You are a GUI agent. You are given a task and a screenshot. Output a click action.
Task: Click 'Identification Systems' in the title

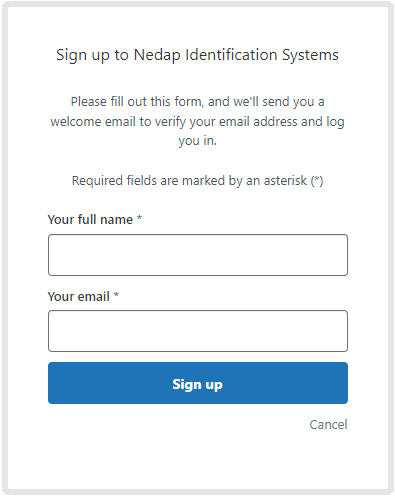click(262, 55)
